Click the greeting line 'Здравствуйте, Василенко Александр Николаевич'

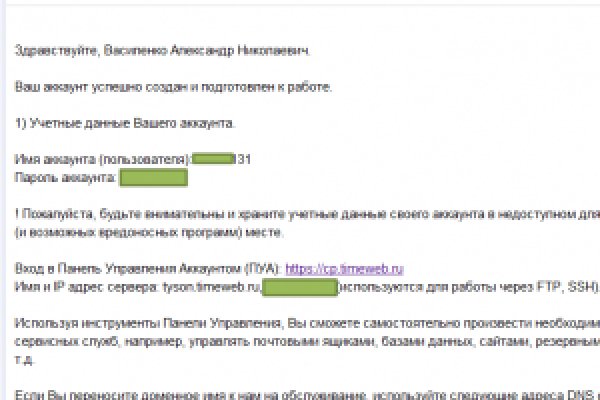coord(162,51)
